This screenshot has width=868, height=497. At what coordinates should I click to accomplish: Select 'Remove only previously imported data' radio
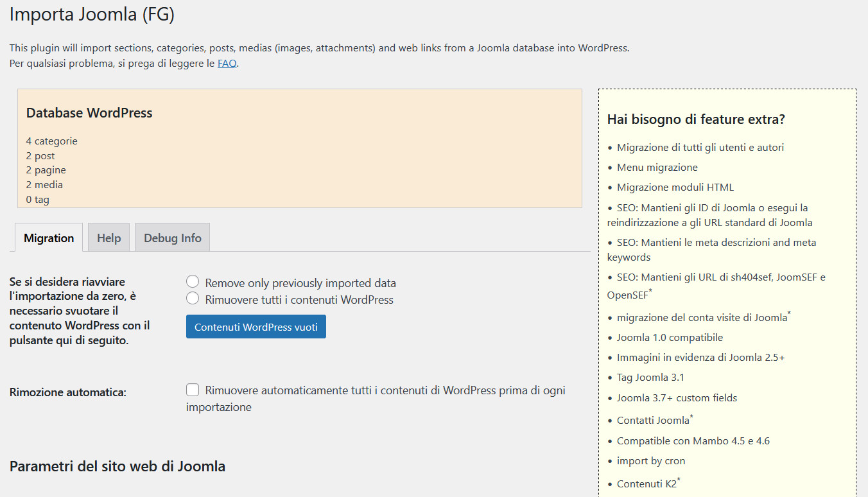(193, 282)
